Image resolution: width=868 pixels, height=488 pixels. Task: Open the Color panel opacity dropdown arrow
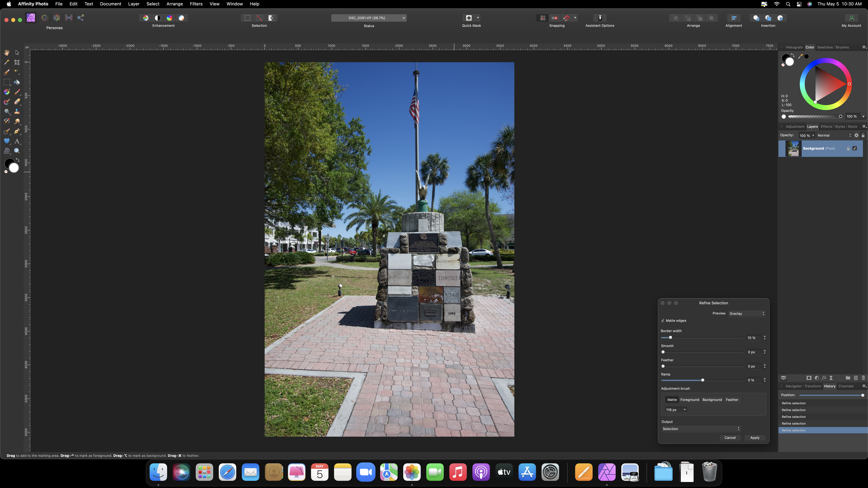coord(863,117)
